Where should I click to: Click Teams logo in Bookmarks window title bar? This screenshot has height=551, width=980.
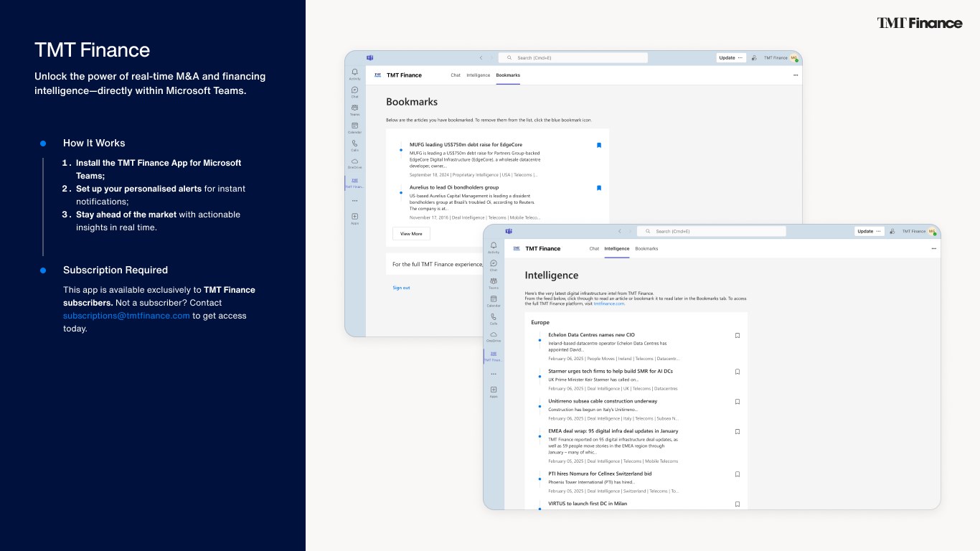[x=370, y=57]
